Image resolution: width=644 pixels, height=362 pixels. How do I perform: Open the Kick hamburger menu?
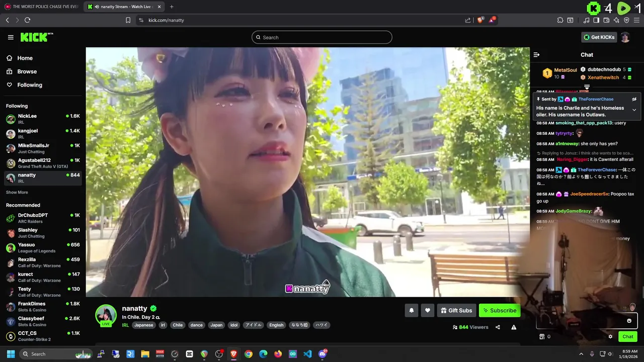11,37
